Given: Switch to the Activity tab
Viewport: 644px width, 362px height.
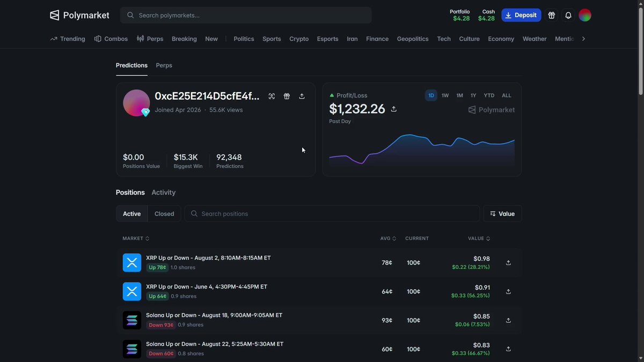Looking at the screenshot, I should click(x=164, y=193).
